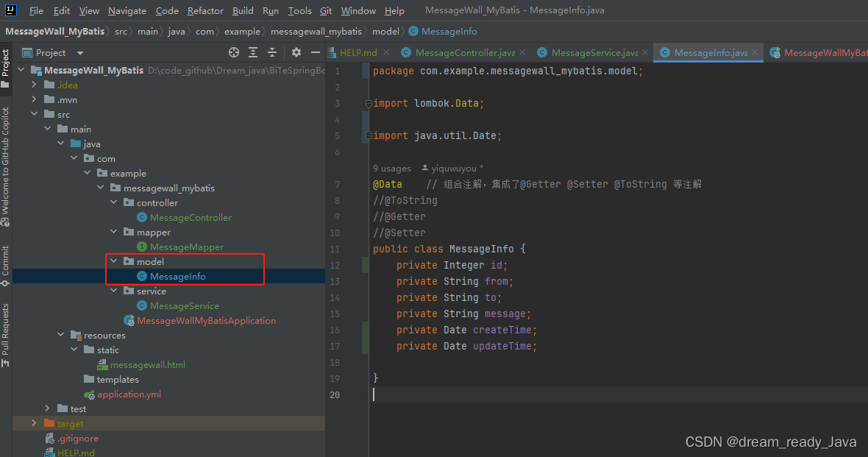This screenshot has height=457, width=868.
Task: Collapse the mapper package
Action: 114,232
